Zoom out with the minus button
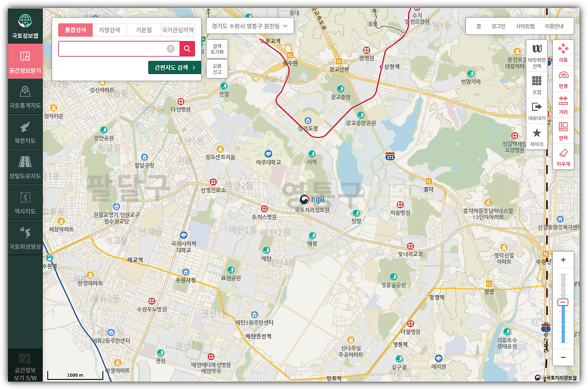This screenshot has height=390, width=588. coord(563,357)
